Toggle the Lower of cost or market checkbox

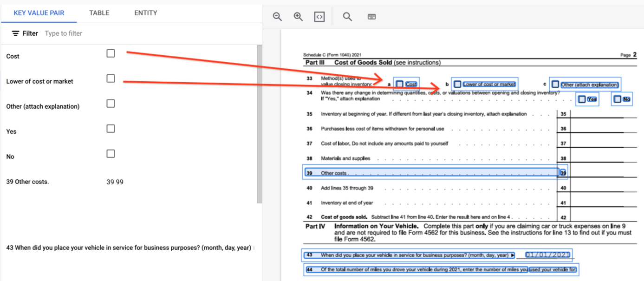pyautogui.click(x=111, y=78)
